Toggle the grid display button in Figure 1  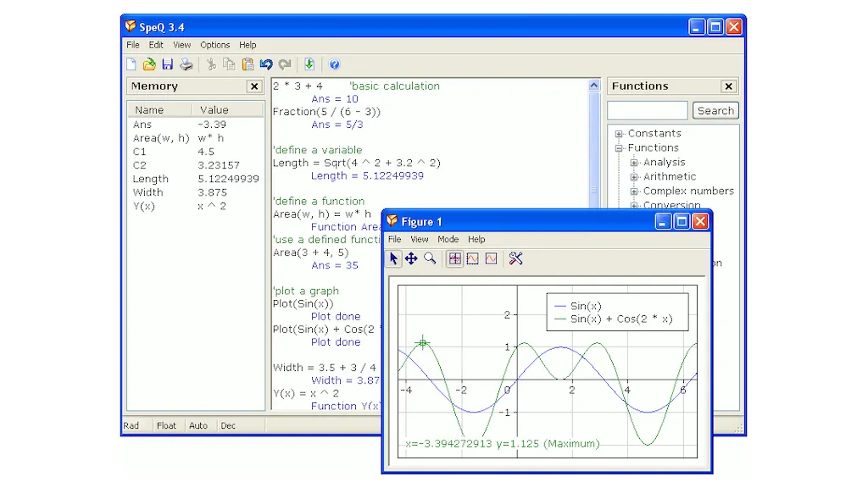click(x=455, y=258)
